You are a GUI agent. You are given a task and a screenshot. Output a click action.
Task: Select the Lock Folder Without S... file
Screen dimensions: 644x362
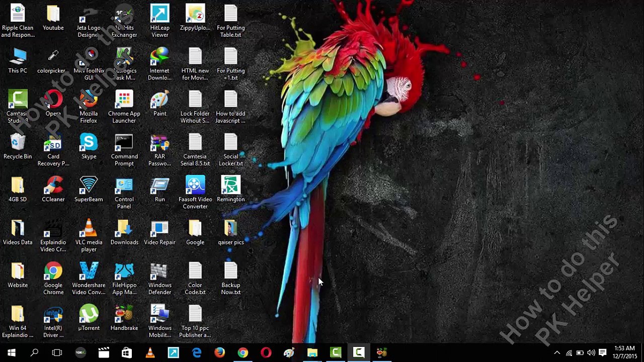click(195, 107)
